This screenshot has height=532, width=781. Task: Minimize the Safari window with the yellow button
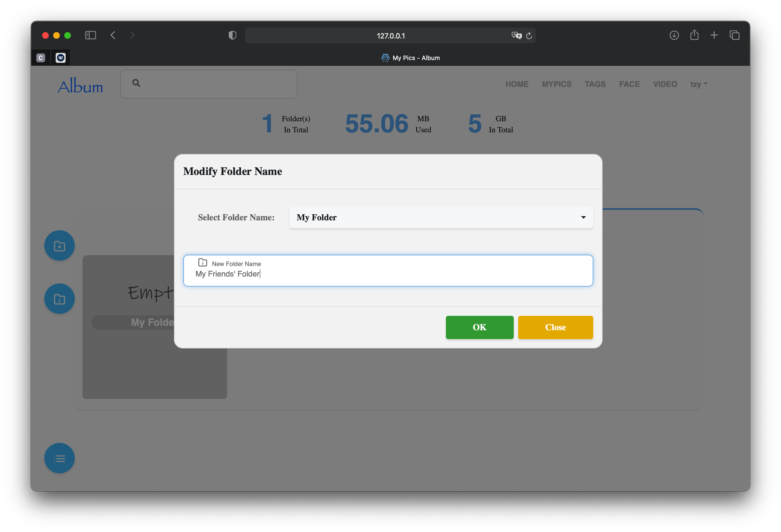coord(56,35)
